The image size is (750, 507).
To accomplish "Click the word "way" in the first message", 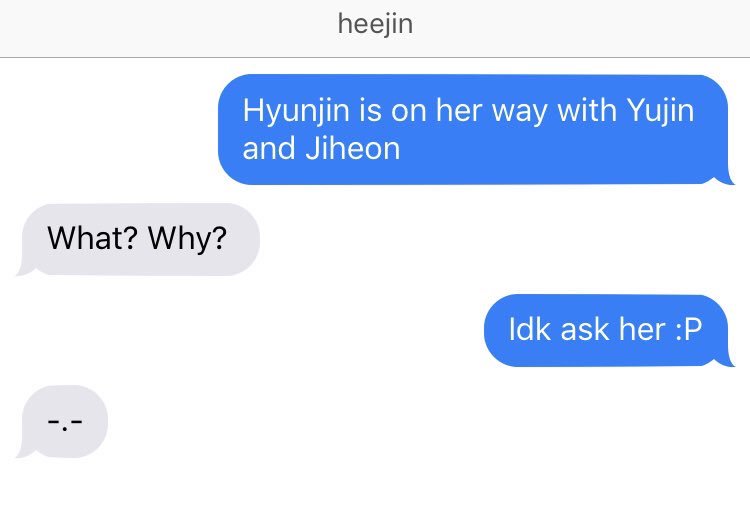I will click(519, 113).
